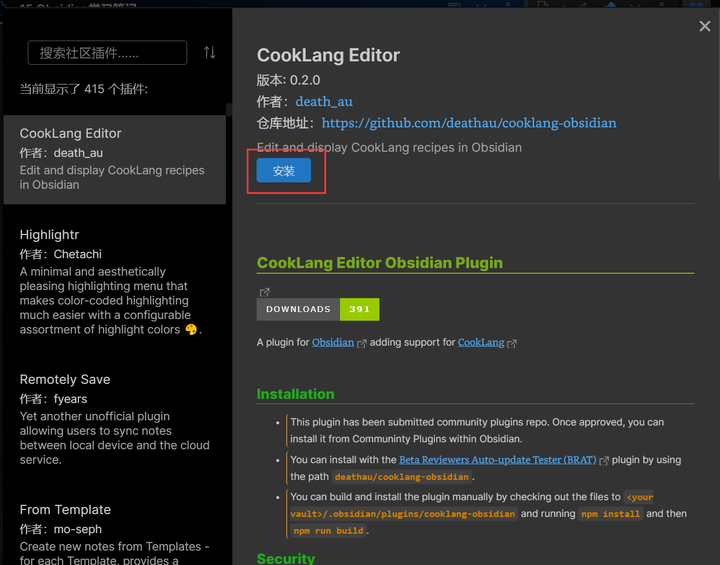Click external link icon after CookLang link

point(512,343)
